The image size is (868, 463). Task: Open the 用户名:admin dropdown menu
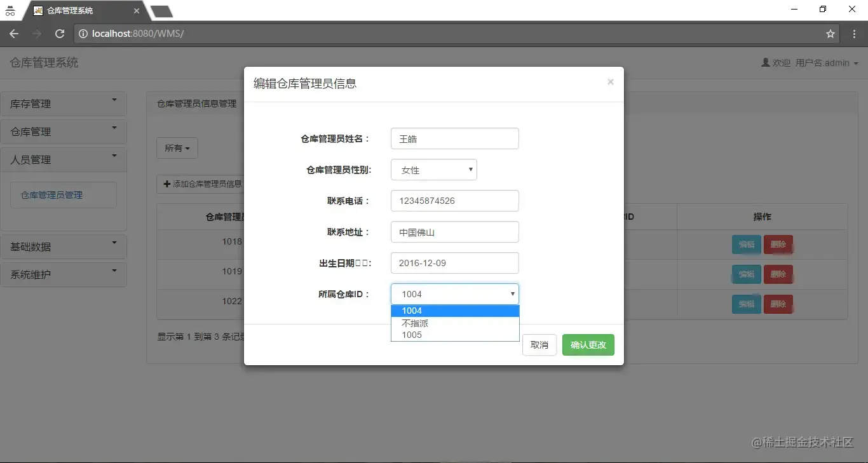pyautogui.click(x=827, y=63)
